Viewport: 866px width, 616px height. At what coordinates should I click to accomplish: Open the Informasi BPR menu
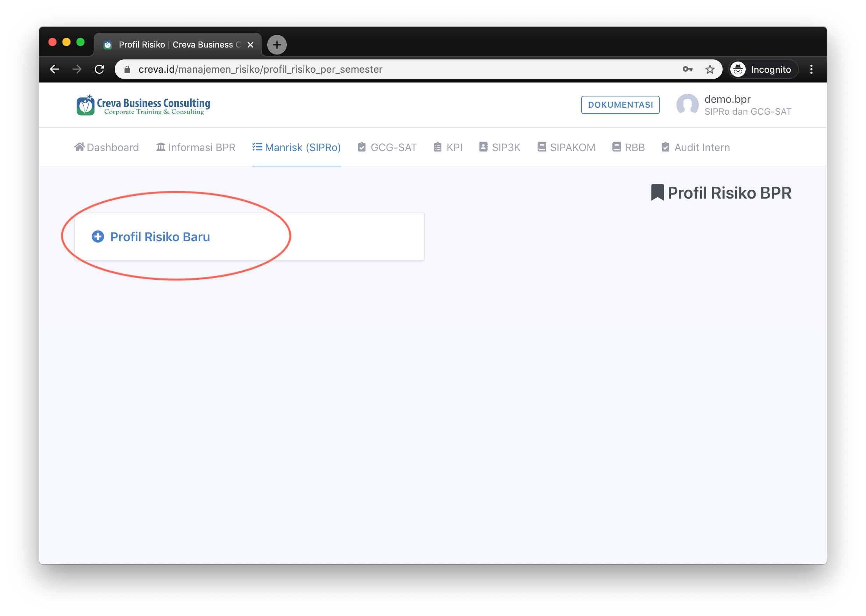click(196, 147)
